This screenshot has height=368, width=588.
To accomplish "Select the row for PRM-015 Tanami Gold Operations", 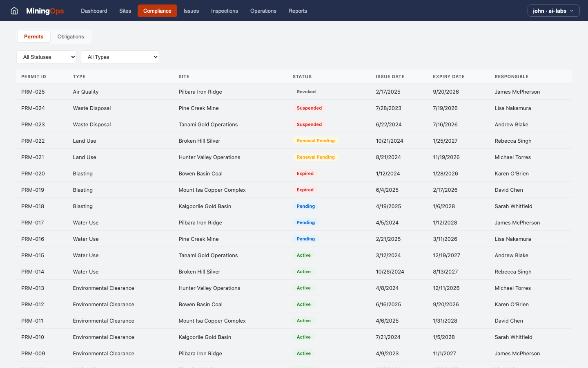I will (208, 255).
